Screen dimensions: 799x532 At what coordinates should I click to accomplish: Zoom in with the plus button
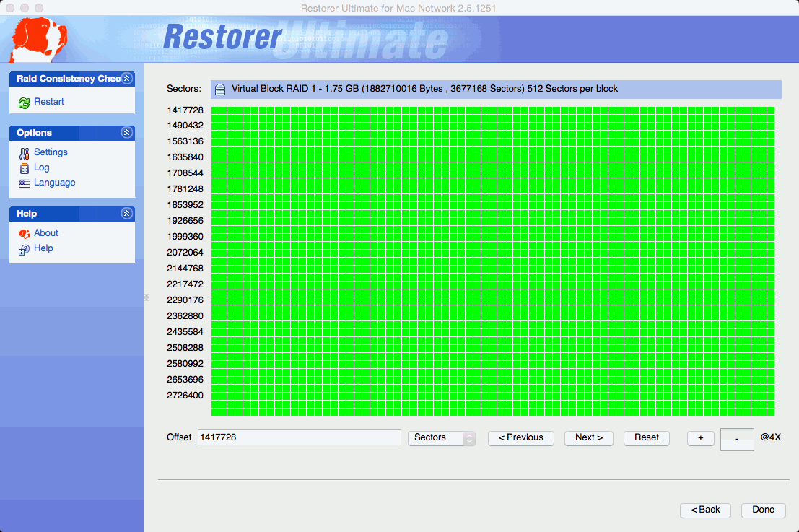tap(700, 438)
